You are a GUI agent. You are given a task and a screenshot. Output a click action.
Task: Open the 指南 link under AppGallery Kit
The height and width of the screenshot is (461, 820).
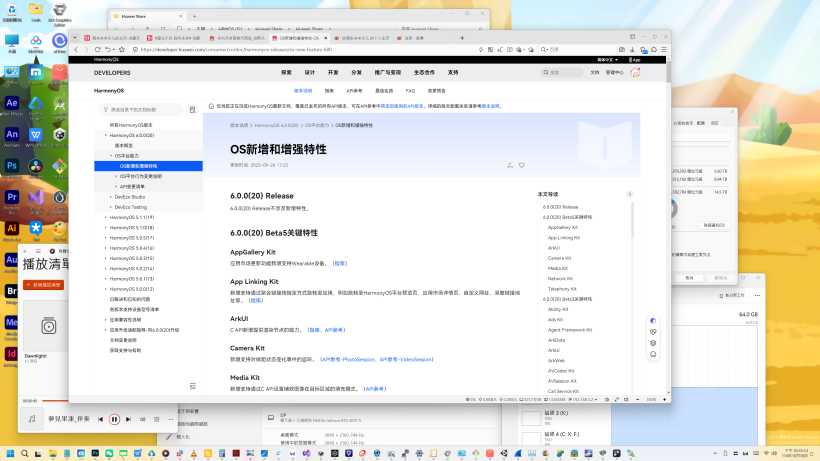(340, 263)
